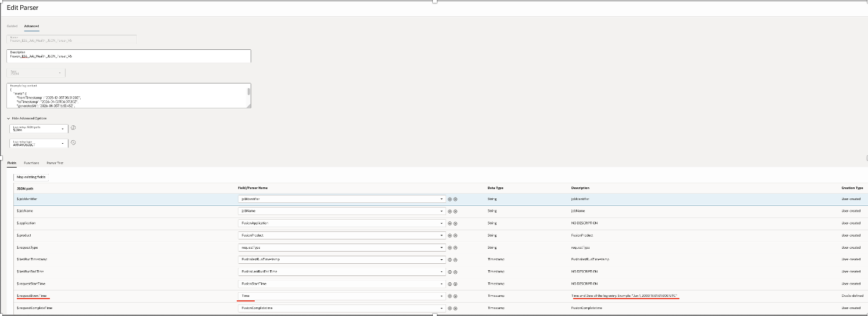Click the Creation Type column header
Viewport: 868px width, 316px height.
[852, 188]
